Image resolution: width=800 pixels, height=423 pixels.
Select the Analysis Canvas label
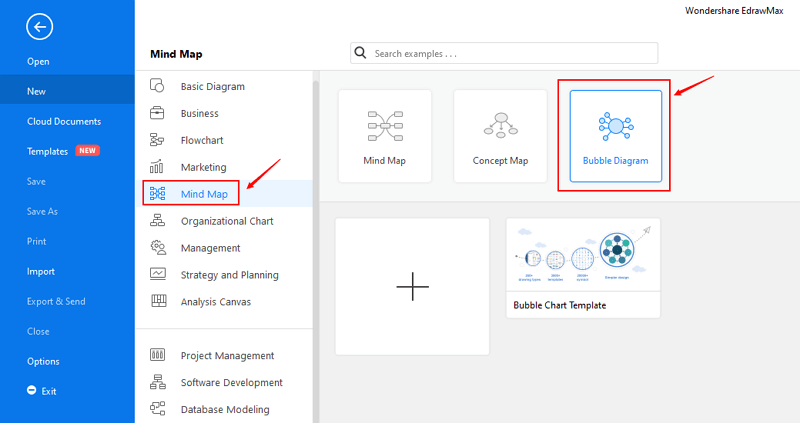point(216,302)
